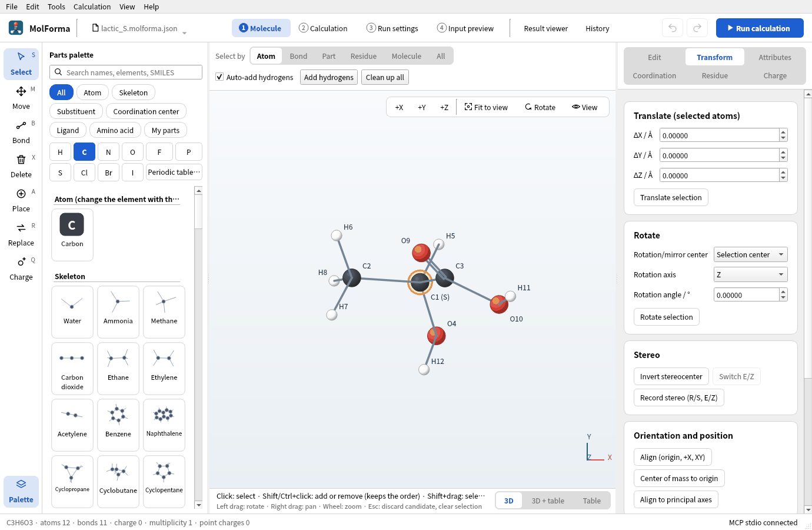Screen dimensions: 812x530
Task: Click Clean up all button
Action: coord(385,78)
